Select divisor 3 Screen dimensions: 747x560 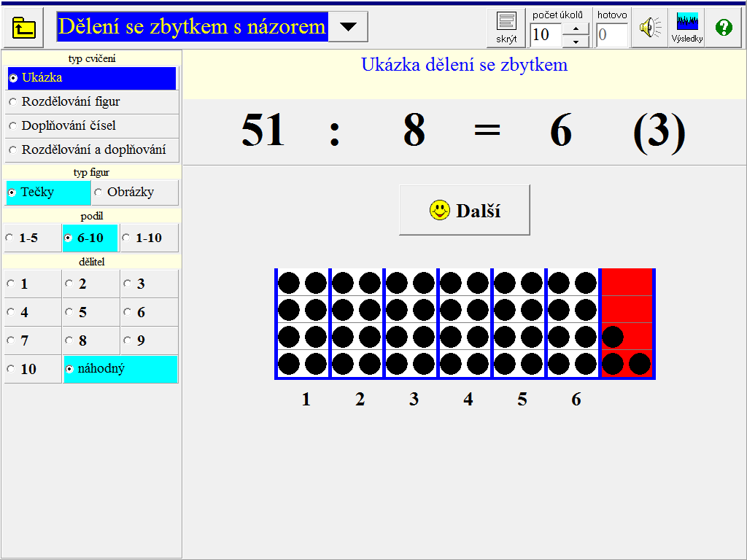tap(150, 284)
